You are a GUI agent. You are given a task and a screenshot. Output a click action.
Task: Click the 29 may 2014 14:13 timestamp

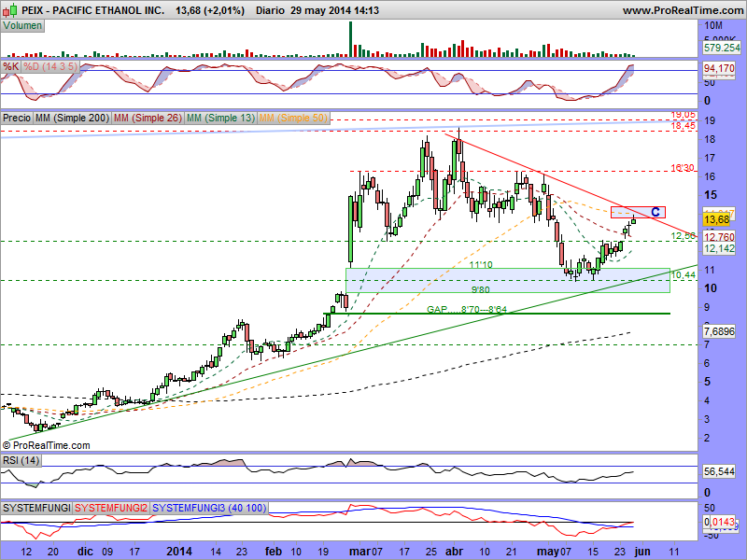[x=335, y=10]
